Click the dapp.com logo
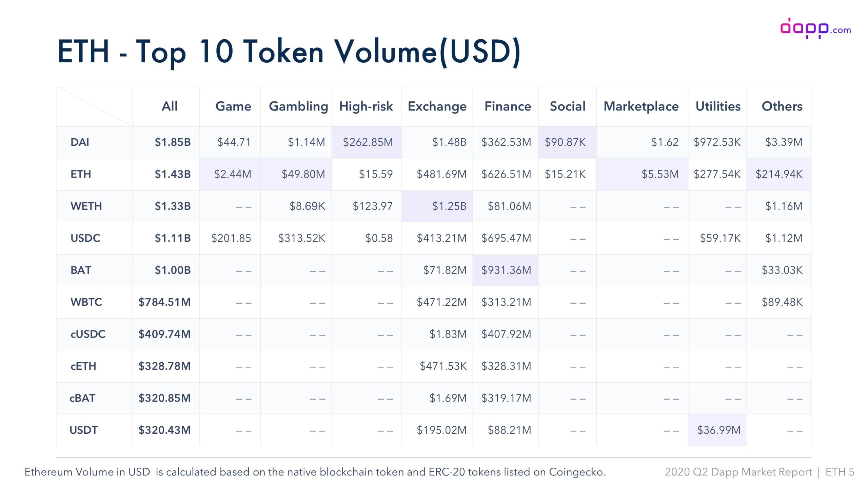 point(815,28)
